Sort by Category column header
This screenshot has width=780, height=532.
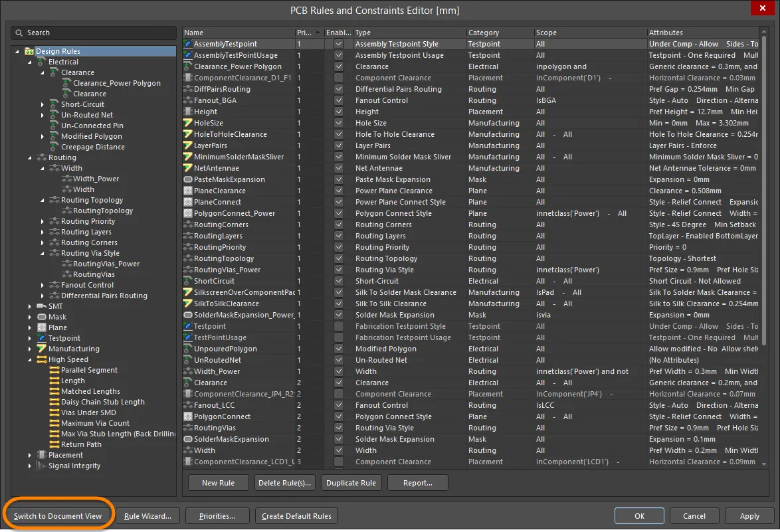[500, 33]
